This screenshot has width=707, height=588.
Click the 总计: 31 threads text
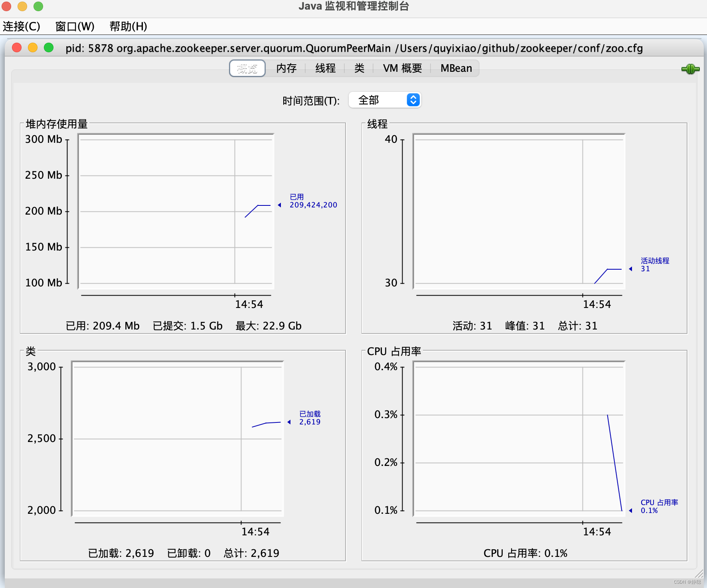click(578, 326)
